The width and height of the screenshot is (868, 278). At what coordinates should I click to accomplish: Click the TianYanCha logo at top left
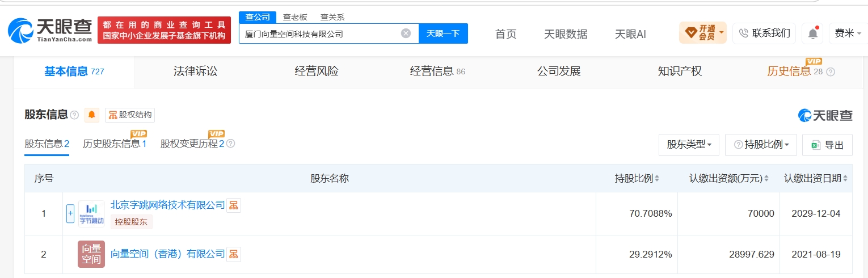click(50, 30)
